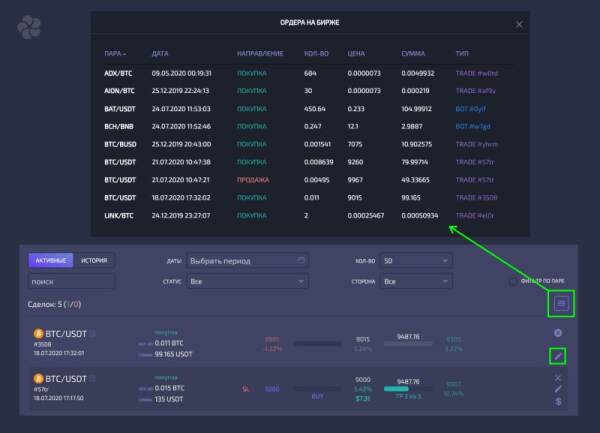Screen dimensions: 600x433
Task: Click the X icon on deal #57tr
Action: [558, 378]
